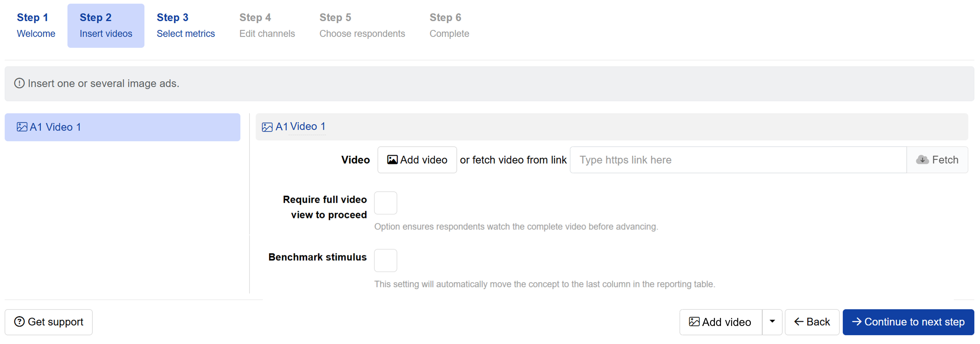Click the info icon beside the instruction banner

19,83
